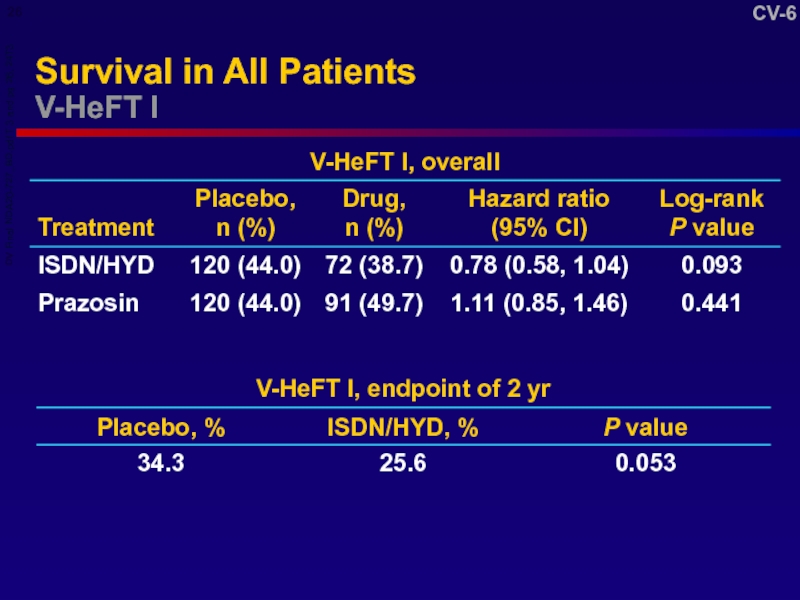Click the 0.441 P value cell
This screenshot has width=800, height=600.
(711, 303)
